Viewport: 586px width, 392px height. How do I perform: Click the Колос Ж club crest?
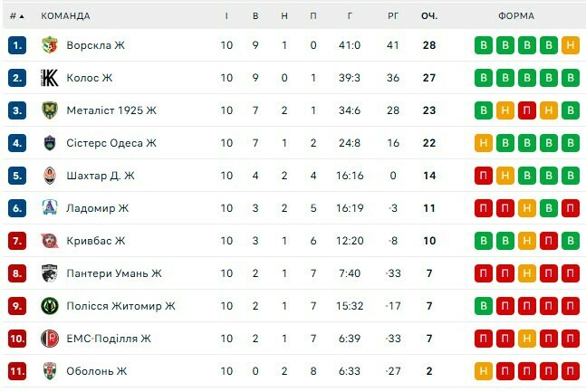50,78
